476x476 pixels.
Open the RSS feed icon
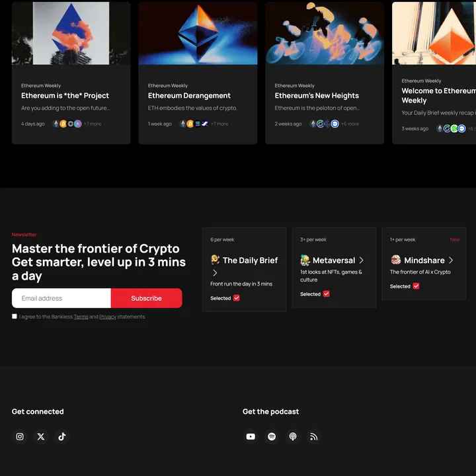314,436
